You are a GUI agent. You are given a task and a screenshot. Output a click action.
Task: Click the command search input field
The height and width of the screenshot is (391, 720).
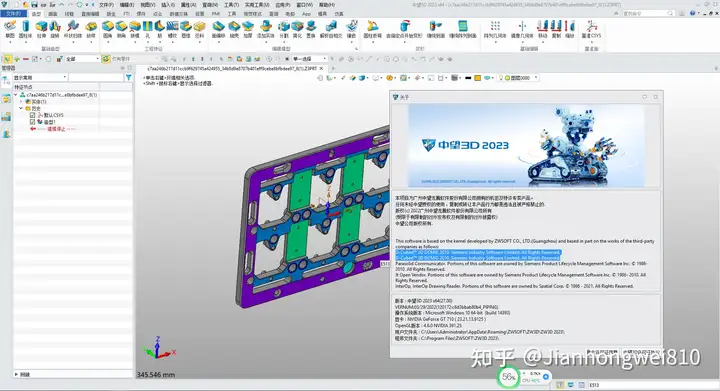[x=647, y=13]
